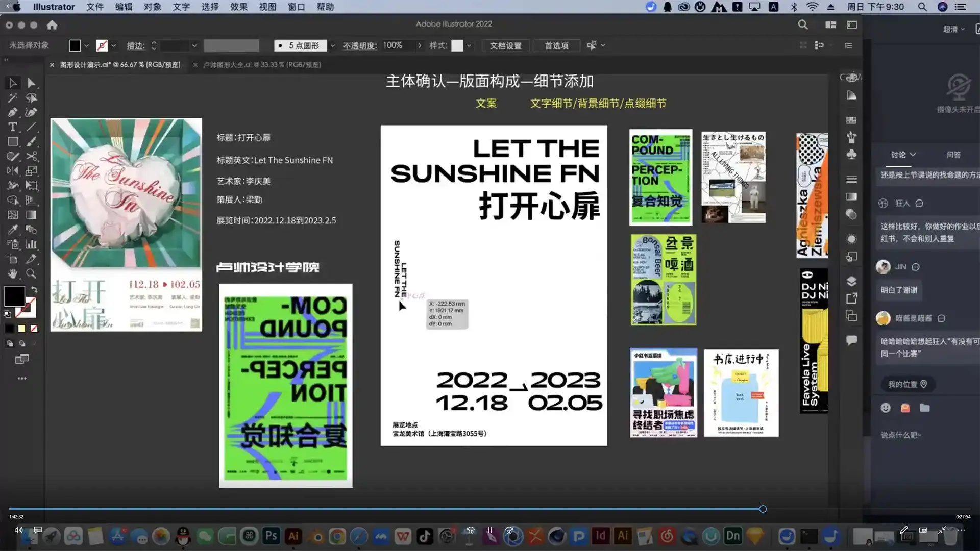Select the Type tool in the toolbar
This screenshot has height=551, width=980.
point(12,127)
